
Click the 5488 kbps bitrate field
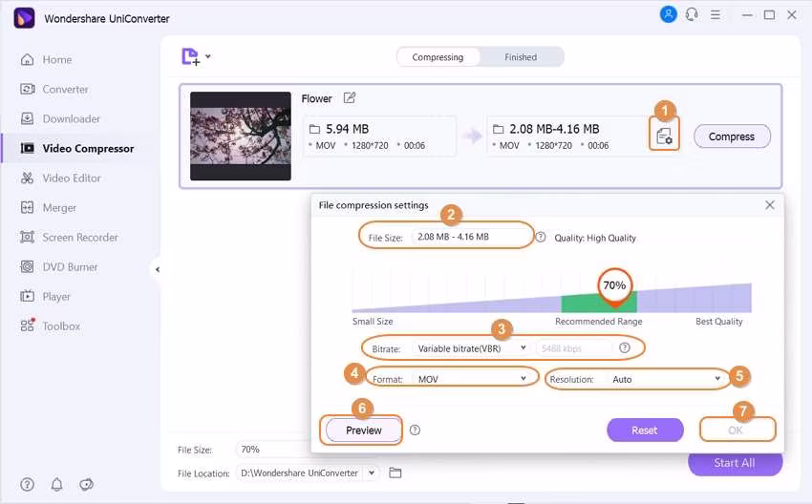point(574,348)
